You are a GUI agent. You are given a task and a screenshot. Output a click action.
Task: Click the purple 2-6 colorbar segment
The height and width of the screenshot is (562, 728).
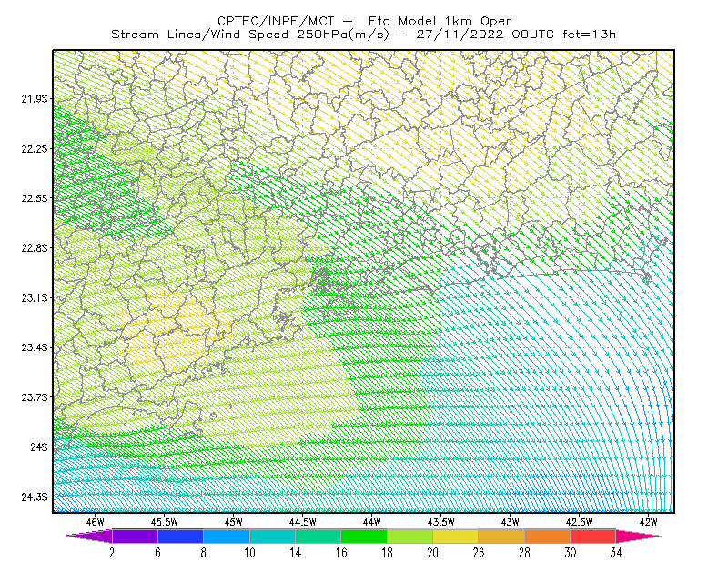pos(135,536)
